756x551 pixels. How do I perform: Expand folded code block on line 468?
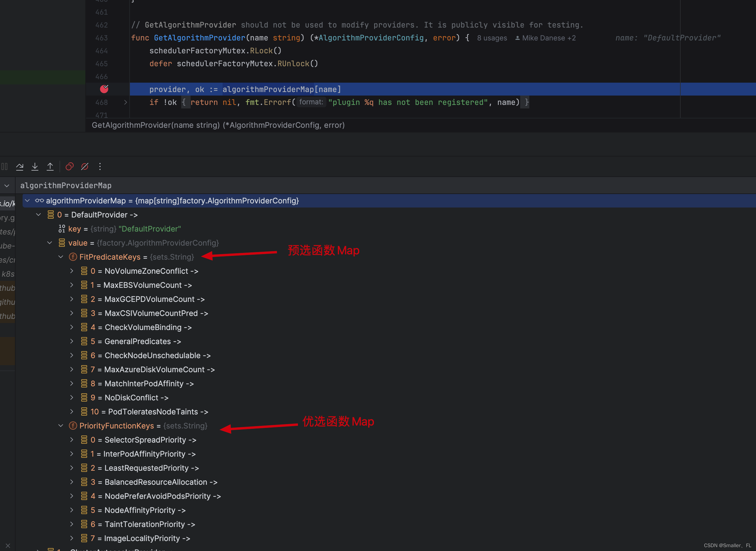click(x=126, y=102)
